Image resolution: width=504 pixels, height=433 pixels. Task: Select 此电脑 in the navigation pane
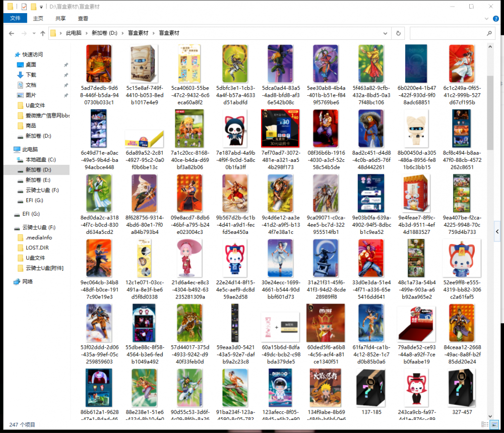click(30, 150)
